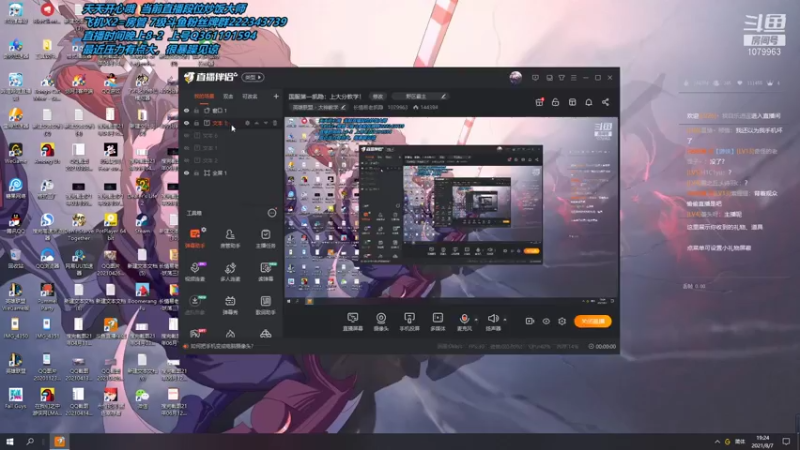Show the hidden 文本 2 layer
800x450 pixels.
(186, 160)
